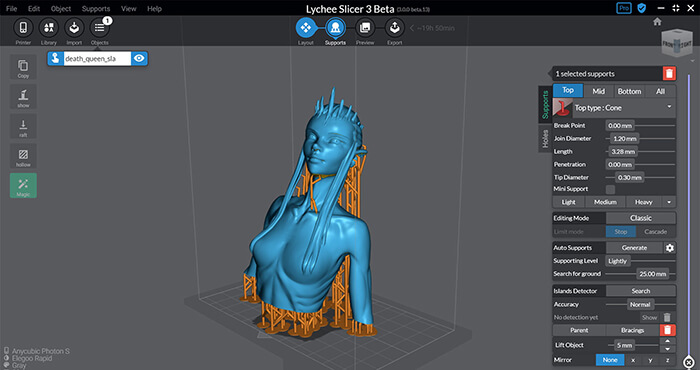
Task: Click the Parent button
Action: [579, 330]
